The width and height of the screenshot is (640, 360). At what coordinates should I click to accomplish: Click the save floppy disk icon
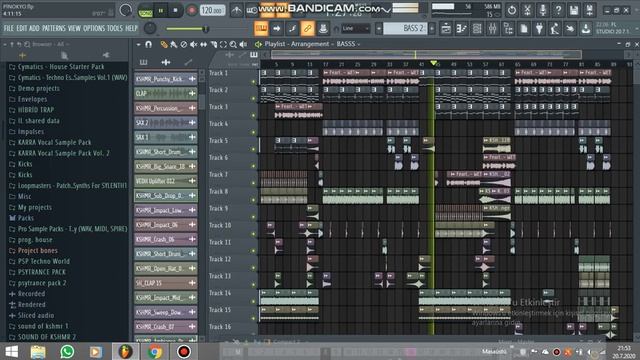574,10
